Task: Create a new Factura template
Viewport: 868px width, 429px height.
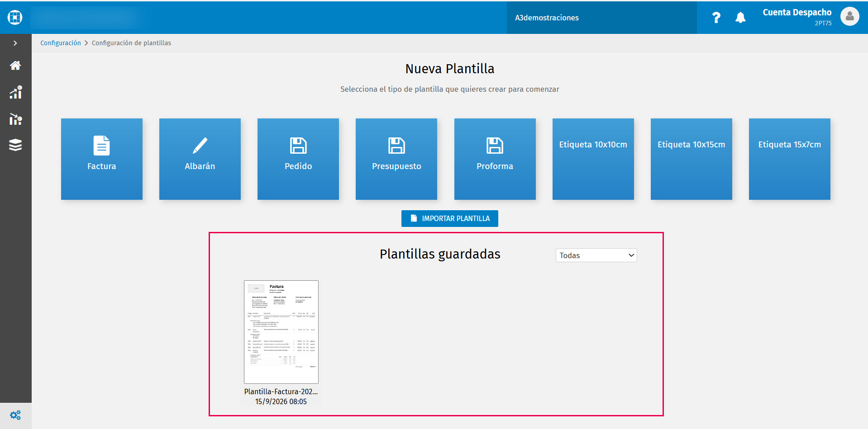Action: coord(102,159)
